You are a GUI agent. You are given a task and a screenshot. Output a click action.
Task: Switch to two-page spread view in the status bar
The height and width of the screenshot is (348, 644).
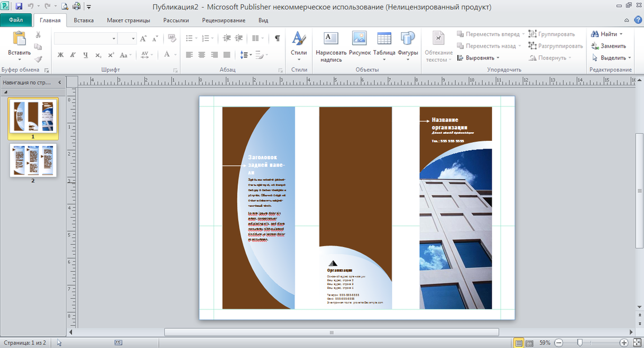pos(530,343)
